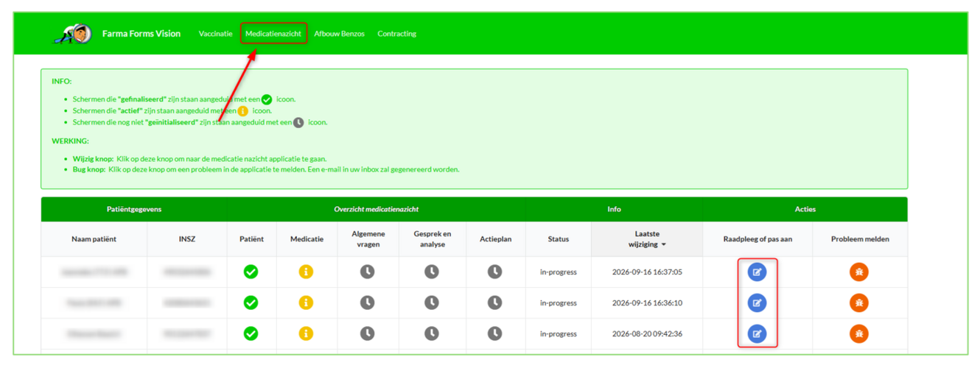Image resolution: width=980 pixels, height=368 pixels.
Task: Click Medicatie yellow info icon in 09:42:36 row
Action: pyautogui.click(x=306, y=333)
